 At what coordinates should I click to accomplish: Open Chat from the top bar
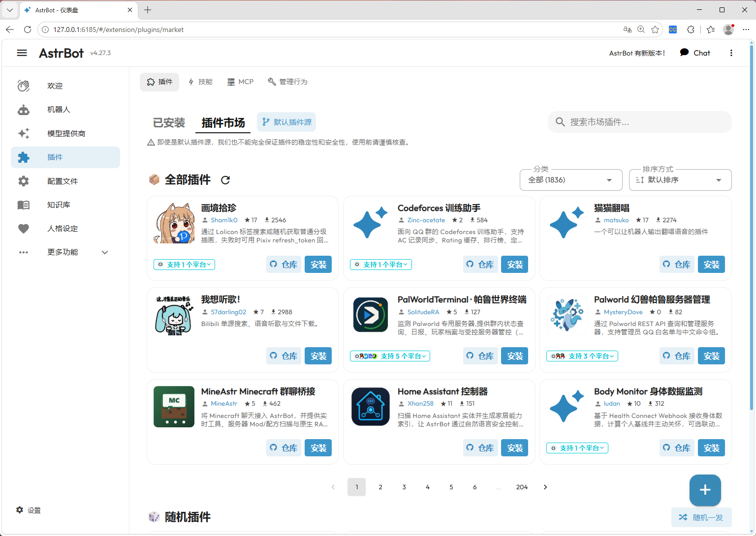[695, 53]
